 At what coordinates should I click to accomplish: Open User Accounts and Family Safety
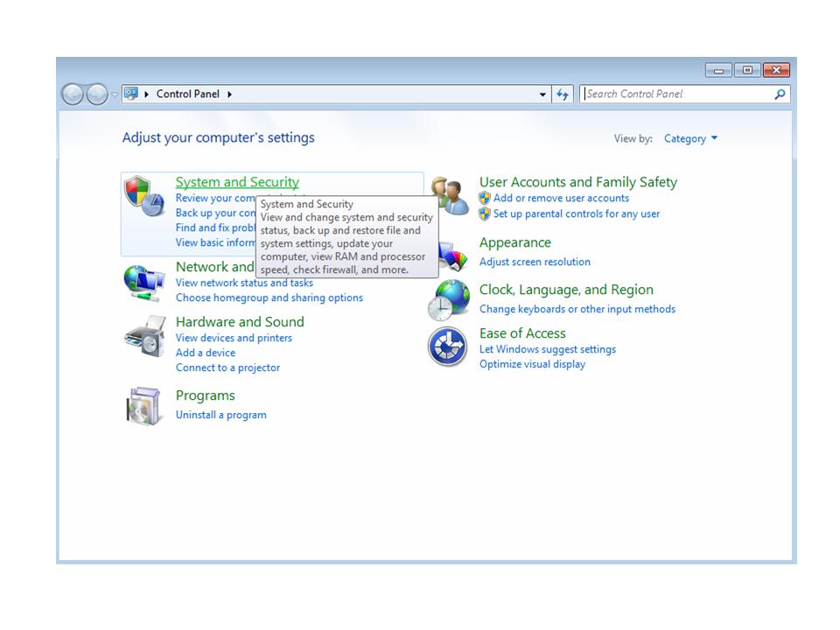[578, 182]
